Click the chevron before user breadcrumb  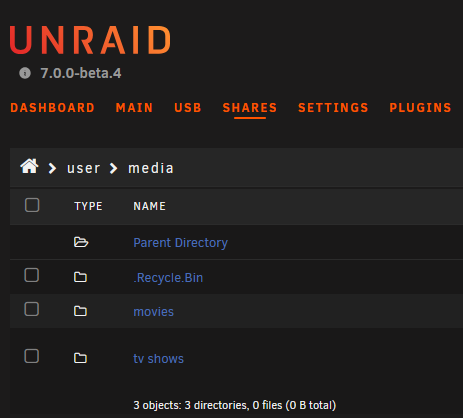pos(52,168)
